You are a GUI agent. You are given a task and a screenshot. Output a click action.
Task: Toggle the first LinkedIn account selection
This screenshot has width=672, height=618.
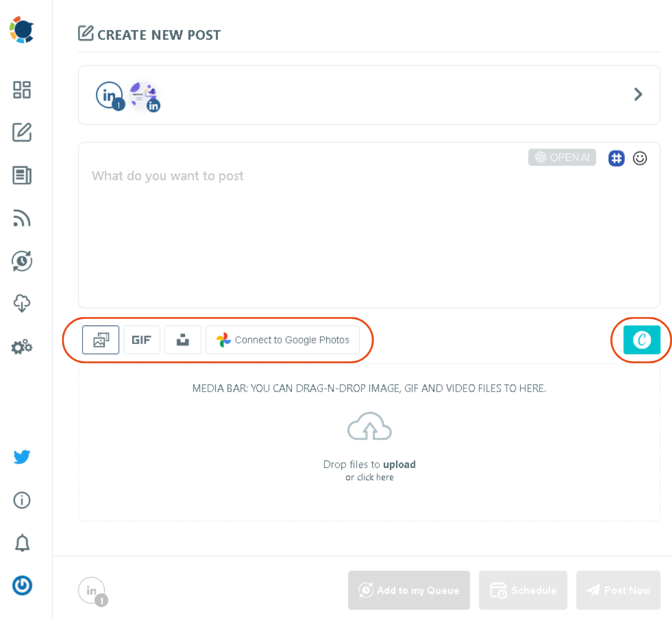[109, 95]
